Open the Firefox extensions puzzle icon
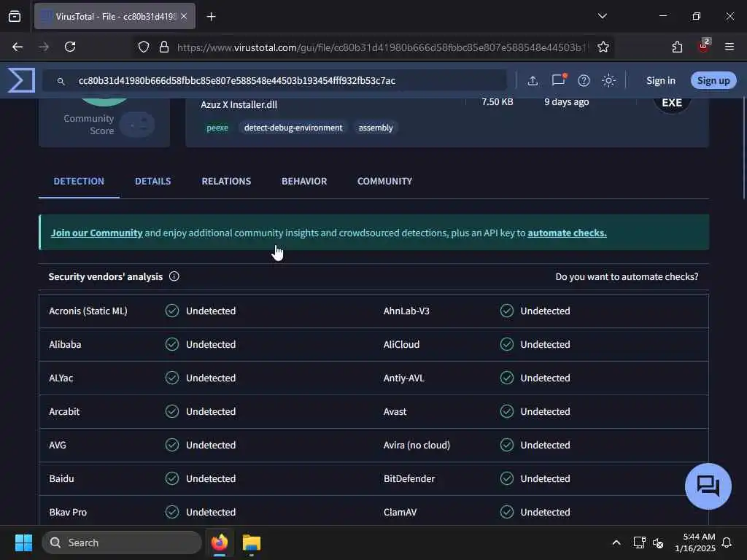This screenshot has width=747, height=560. [x=677, y=47]
